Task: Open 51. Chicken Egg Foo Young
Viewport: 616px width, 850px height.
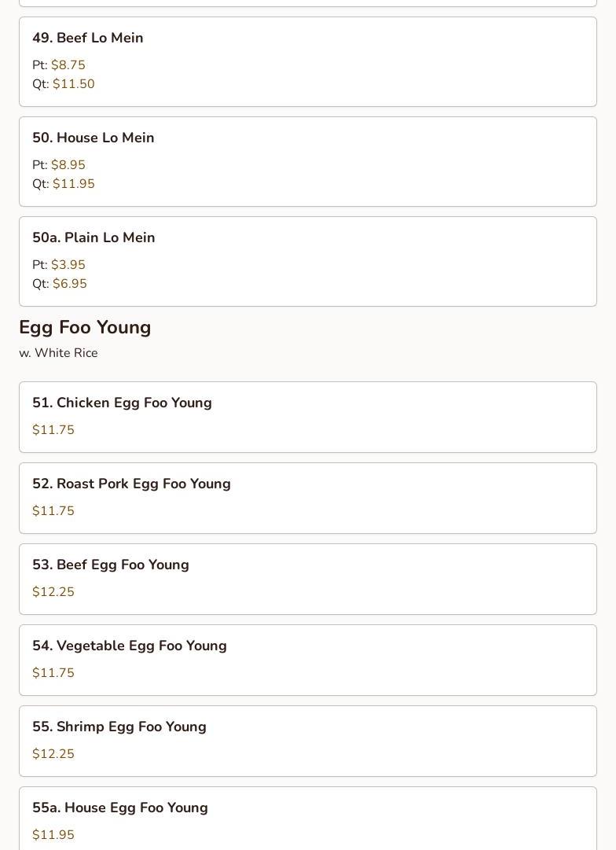Action: pyautogui.click(x=308, y=417)
